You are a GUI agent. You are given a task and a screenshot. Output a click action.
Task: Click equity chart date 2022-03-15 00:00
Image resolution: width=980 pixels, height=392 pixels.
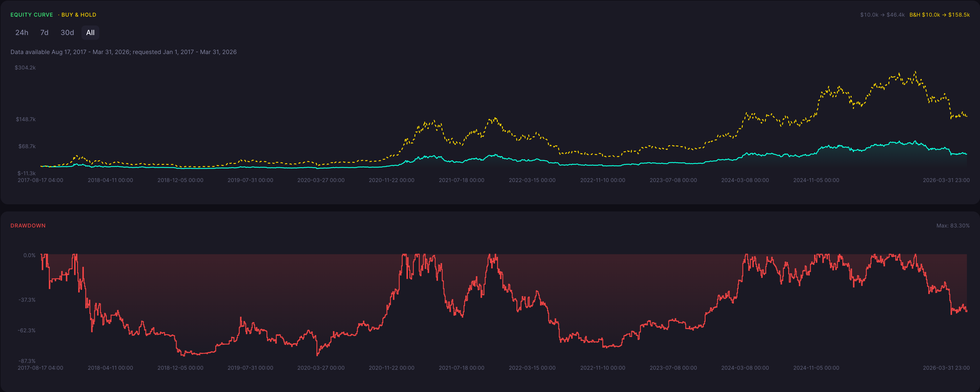click(x=532, y=180)
